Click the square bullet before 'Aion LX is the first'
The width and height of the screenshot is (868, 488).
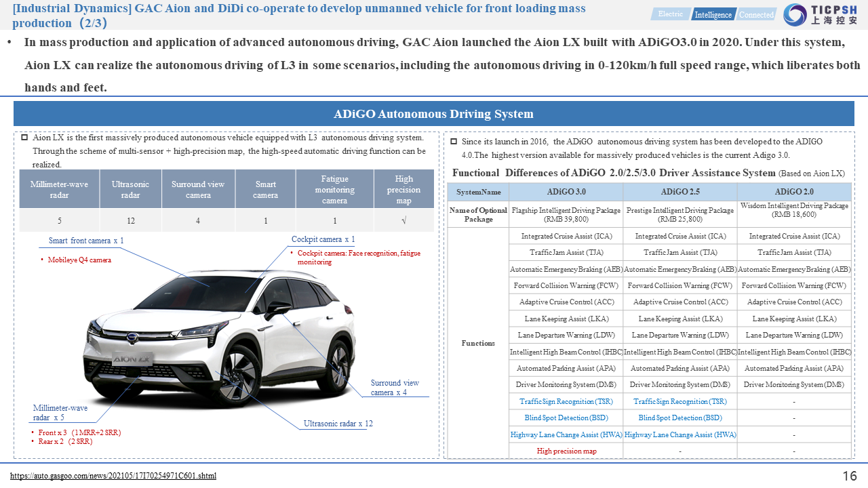[x=24, y=138]
